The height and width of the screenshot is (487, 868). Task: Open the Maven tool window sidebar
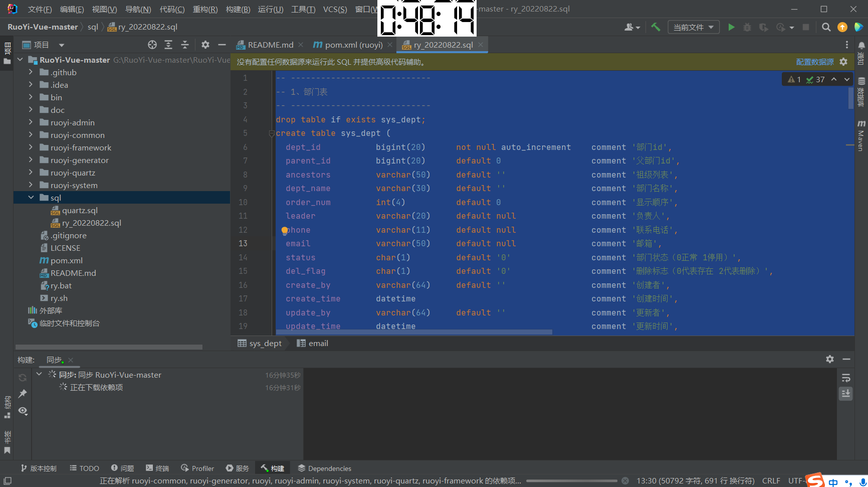861,135
